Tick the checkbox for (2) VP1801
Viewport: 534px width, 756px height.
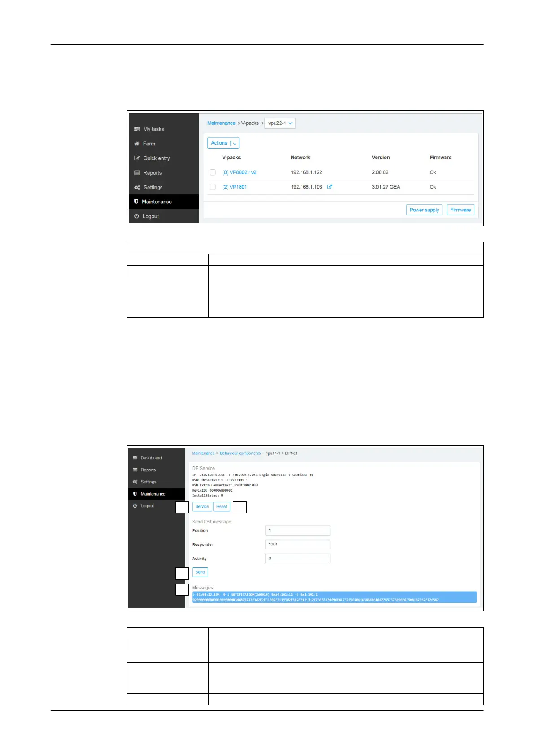213,187
